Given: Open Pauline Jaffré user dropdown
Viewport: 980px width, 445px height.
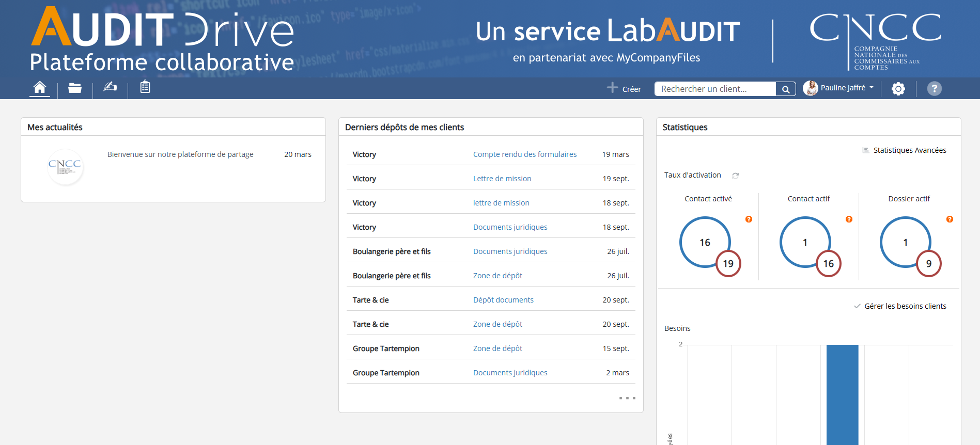Looking at the screenshot, I should (x=847, y=88).
